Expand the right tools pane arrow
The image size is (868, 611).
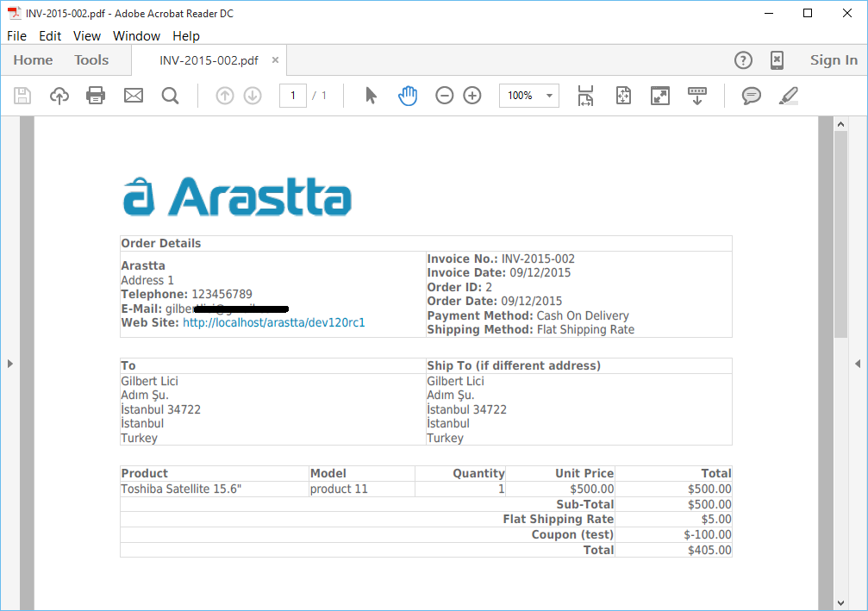(858, 364)
